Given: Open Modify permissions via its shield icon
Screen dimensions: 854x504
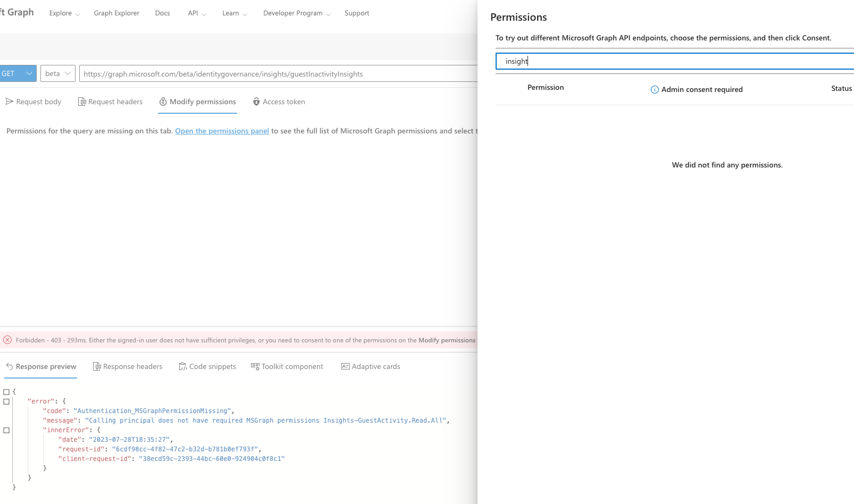Looking at the screenshot, I should (162, 102).
